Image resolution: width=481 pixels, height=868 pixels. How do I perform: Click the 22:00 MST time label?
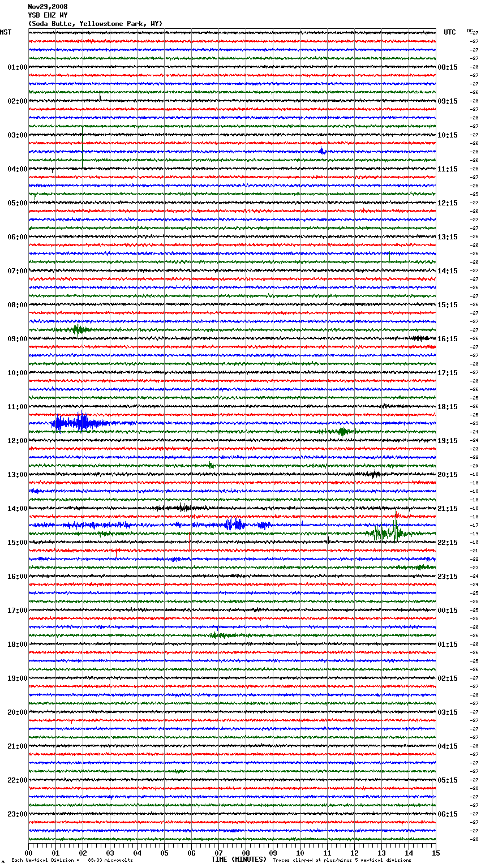click(17, 780)
